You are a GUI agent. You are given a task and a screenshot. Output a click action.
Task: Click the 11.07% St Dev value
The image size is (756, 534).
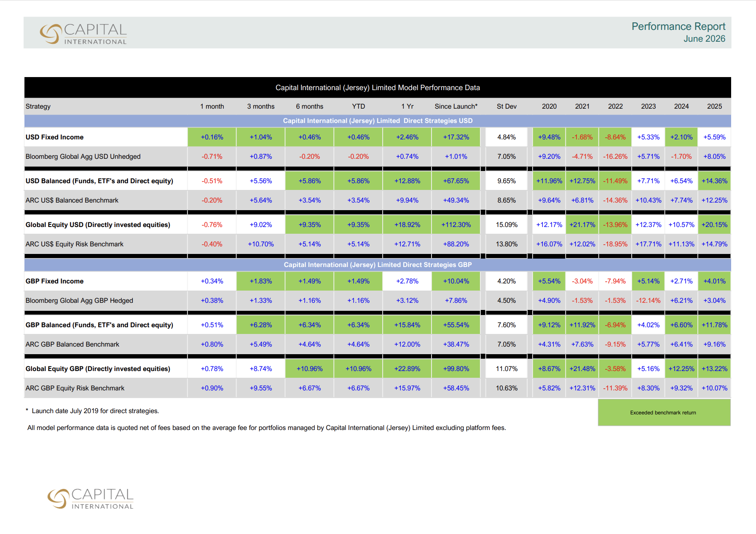coord(507,369)
